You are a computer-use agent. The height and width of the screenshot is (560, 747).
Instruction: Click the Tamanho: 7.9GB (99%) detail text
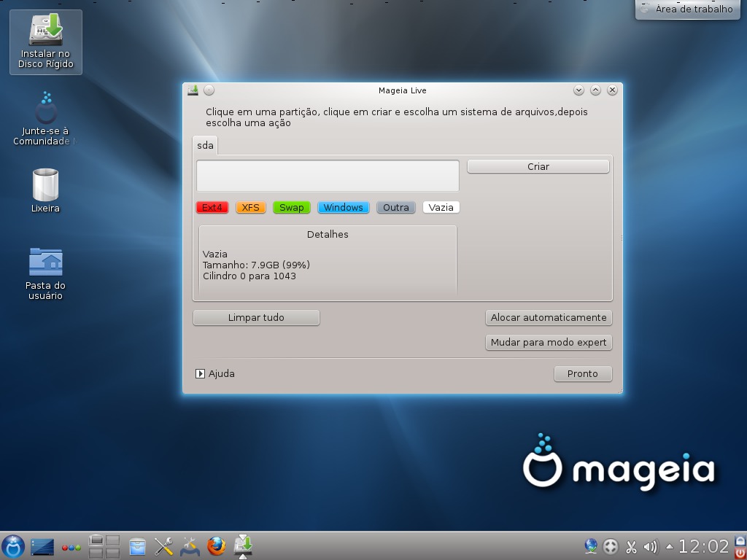coord(256,265)
